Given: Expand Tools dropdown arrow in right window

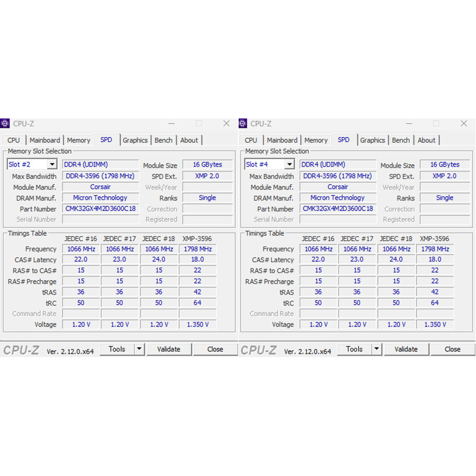Looking at the screenshot, I should (377, 349).
